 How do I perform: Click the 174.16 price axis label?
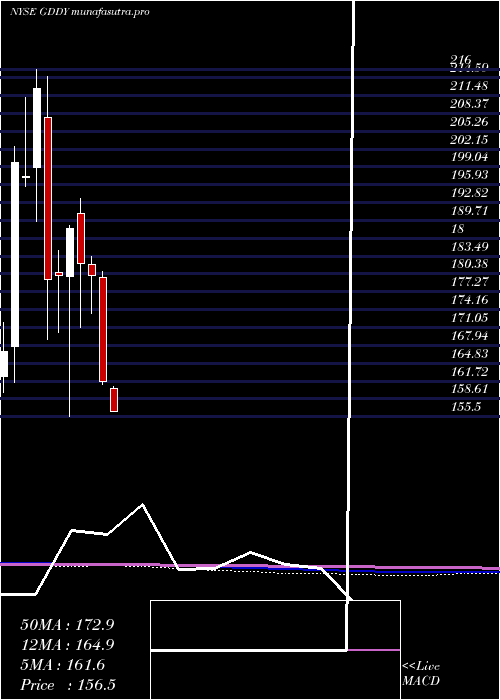[x=469, y=300]
